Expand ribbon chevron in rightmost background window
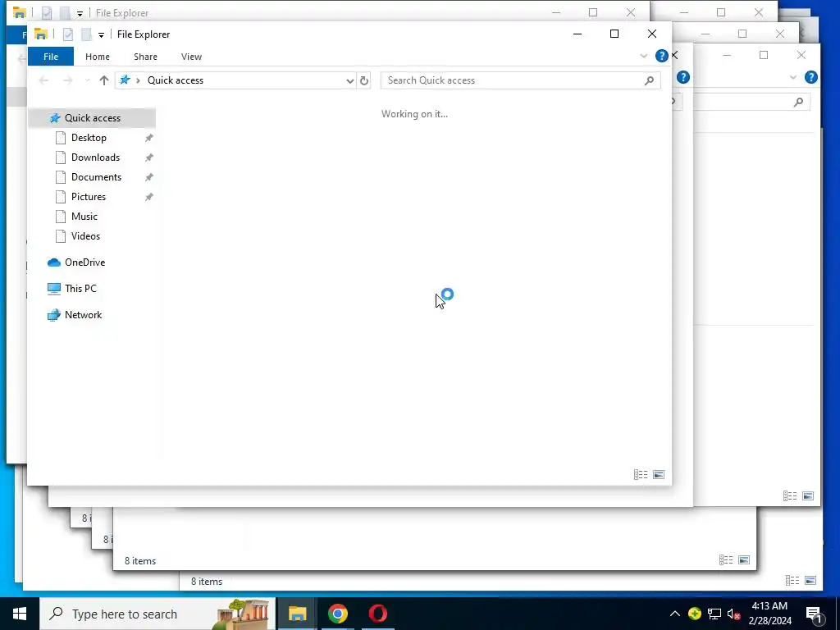Image resolution: width=840 pixels, height=630 pixels. point(793,78)
